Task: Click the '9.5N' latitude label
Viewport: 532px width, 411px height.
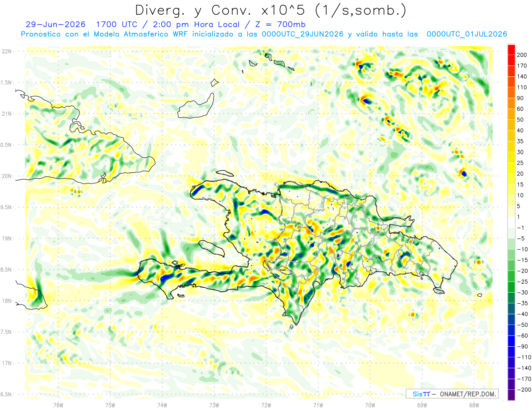Action: 7,207
